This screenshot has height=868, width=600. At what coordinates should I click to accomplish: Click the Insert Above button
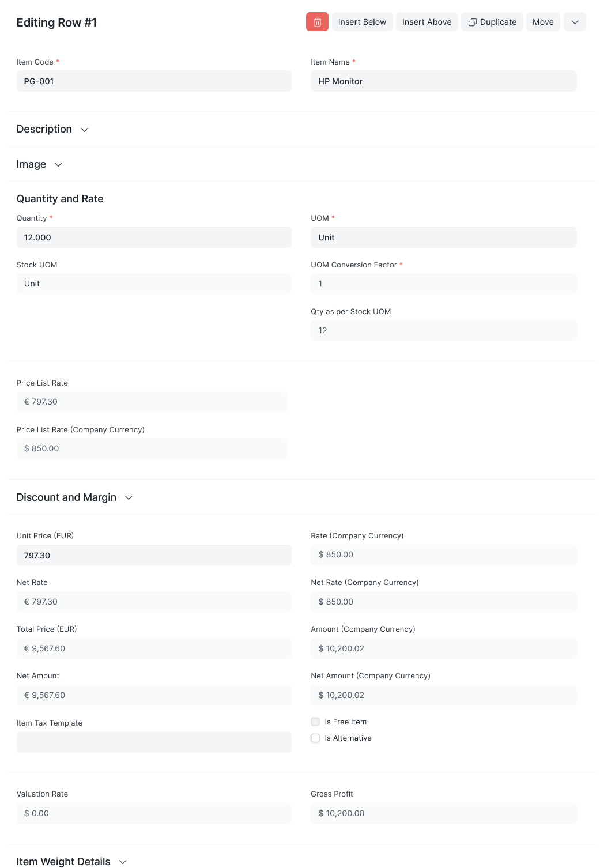[427, 22]
